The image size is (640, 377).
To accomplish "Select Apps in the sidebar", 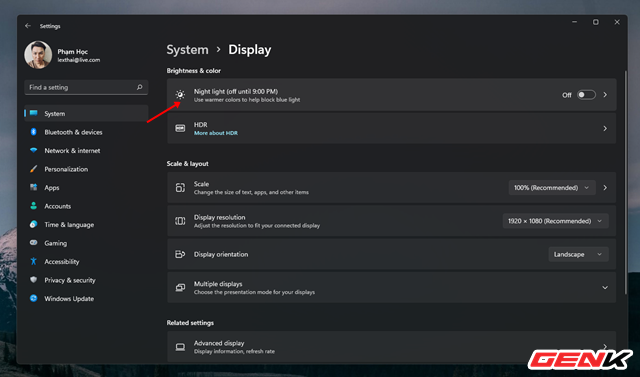I will point(86,188).
